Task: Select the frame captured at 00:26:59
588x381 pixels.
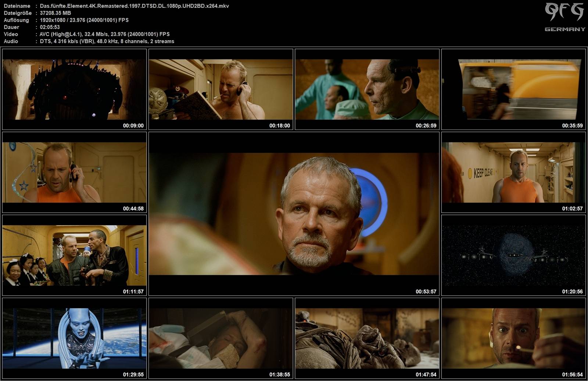Action: [x=367, y=89]
